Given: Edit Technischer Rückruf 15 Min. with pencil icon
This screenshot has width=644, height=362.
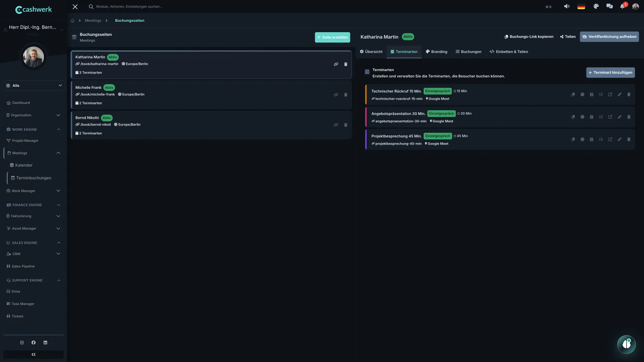Looking at the screenshot, I should [619, 95].
